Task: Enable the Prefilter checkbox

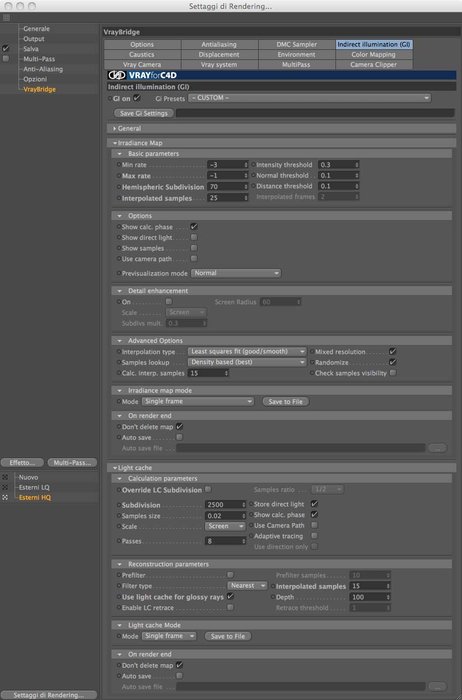Action: (x=230, y=575)
